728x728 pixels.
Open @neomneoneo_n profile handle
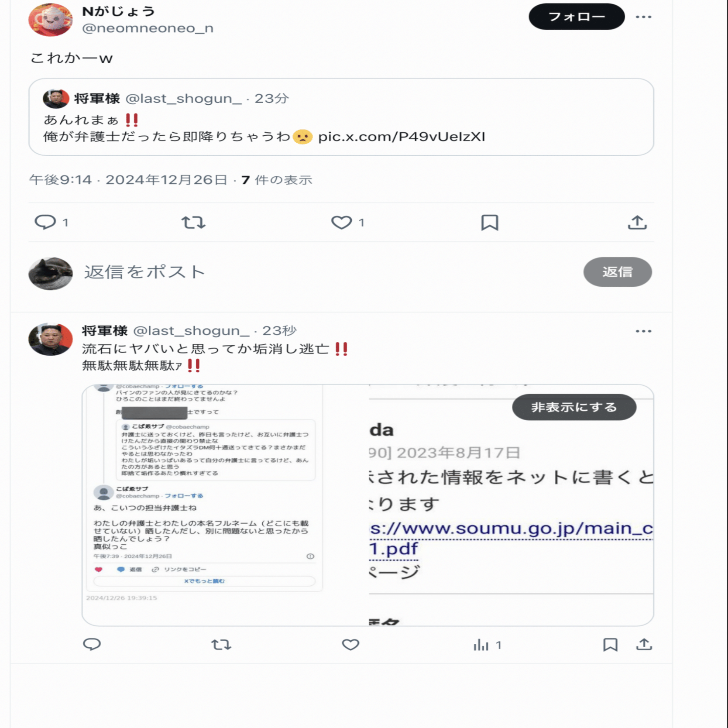click(148, 28)
